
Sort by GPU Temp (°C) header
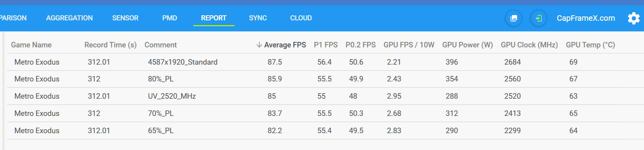coord(590,45)
